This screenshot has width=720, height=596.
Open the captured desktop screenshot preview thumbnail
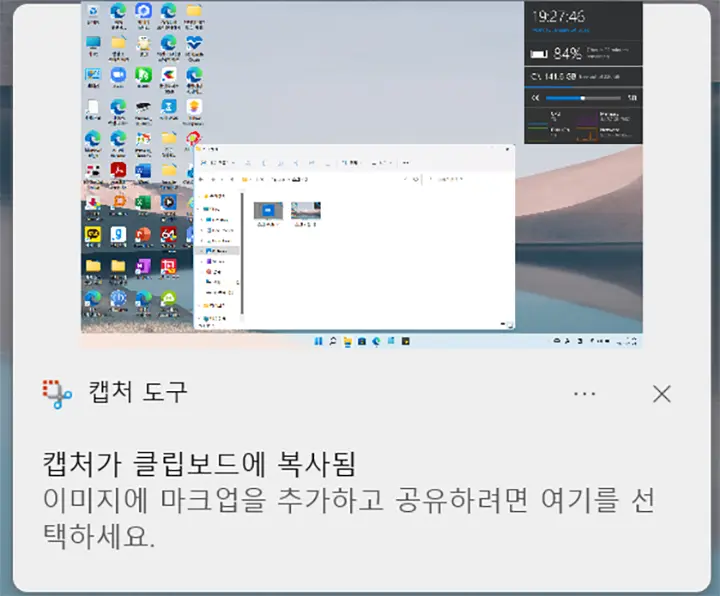click(362, 174)
